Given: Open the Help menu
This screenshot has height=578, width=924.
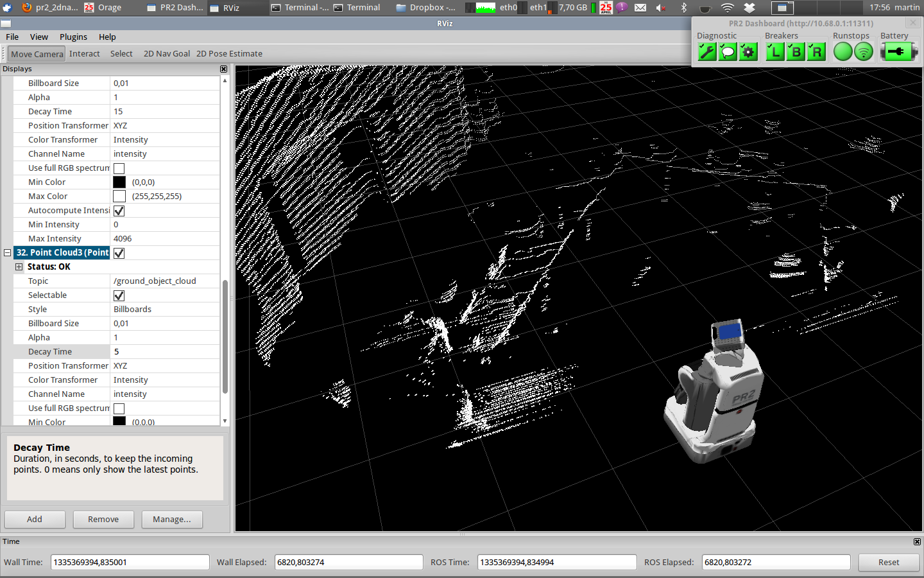Looking at the screenshot, I should point(107,37).
